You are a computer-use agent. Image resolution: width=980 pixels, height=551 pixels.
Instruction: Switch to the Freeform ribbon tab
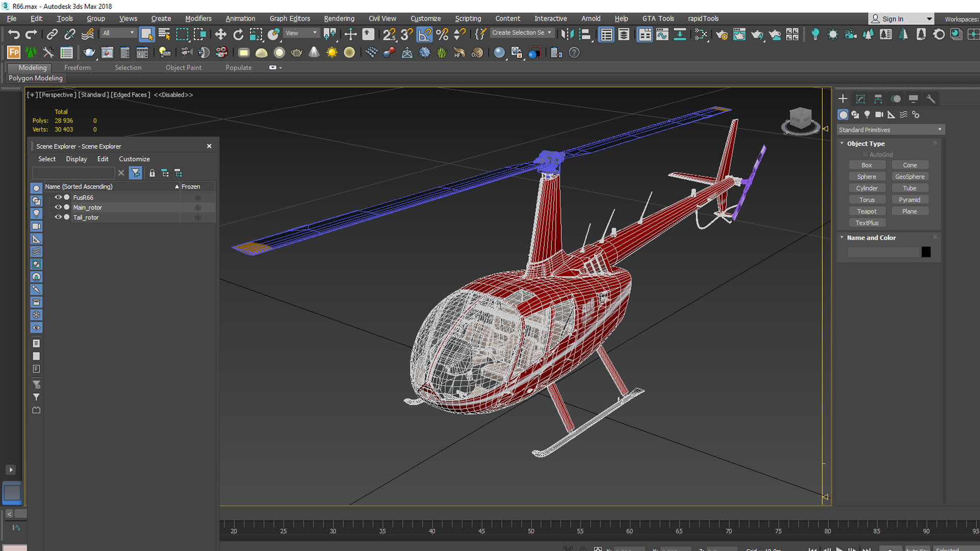[78, 67]
